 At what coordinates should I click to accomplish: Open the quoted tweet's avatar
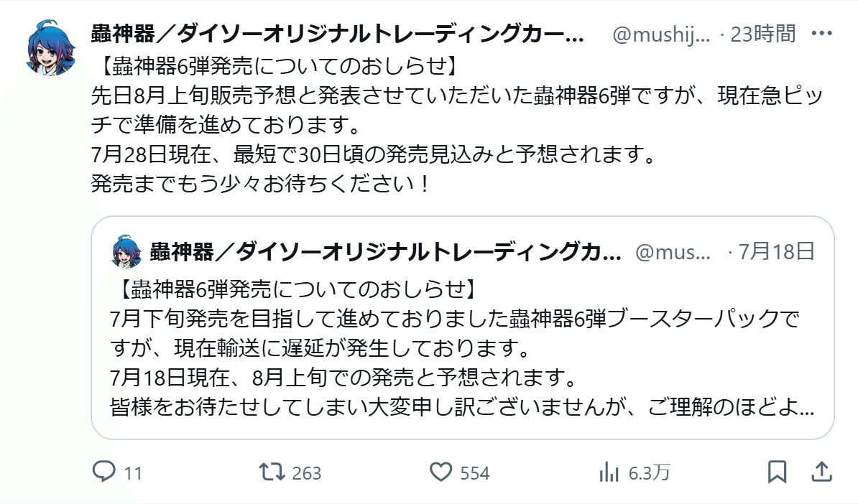pos(120,252)
